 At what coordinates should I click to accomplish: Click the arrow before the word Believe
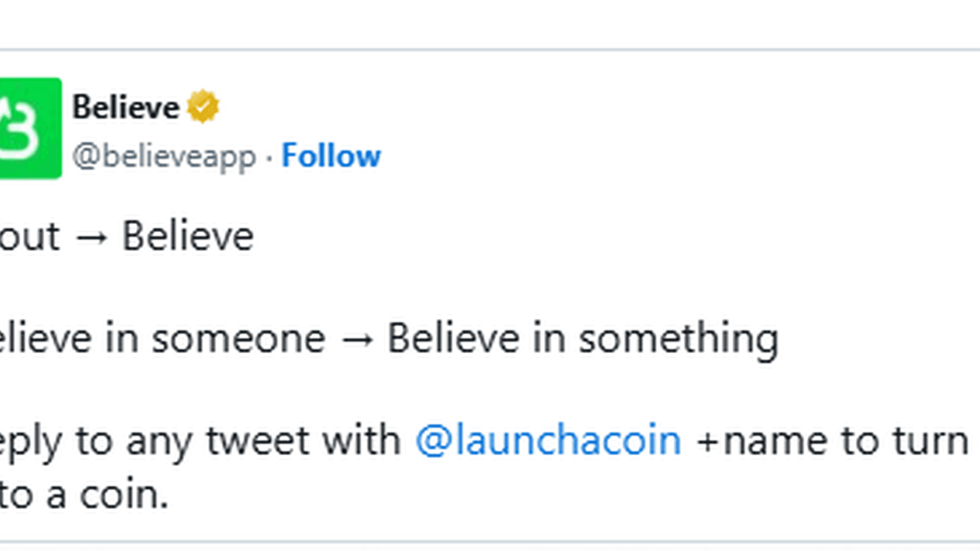coord(92,238)
